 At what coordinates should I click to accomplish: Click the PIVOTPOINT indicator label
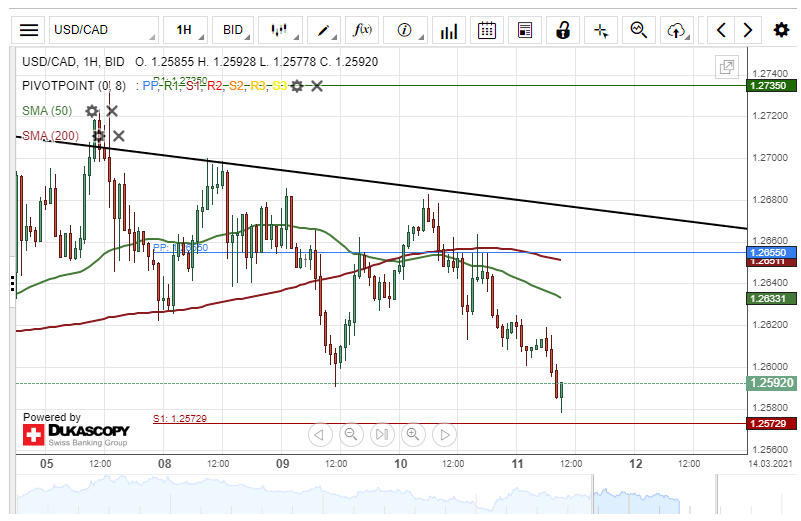(x=74, y=86)
